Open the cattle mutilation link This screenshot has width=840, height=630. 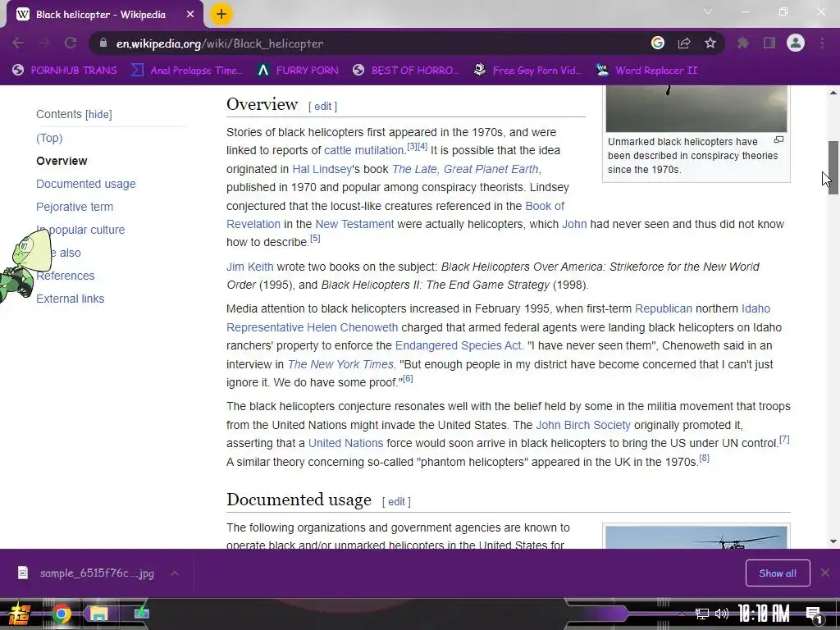(364, 151)
